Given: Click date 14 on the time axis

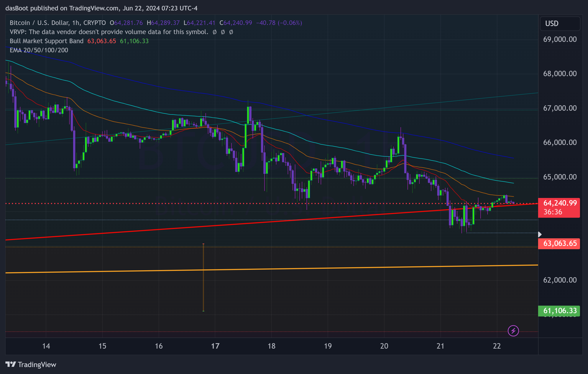Looking at the screenshot, I should [46, 346].
